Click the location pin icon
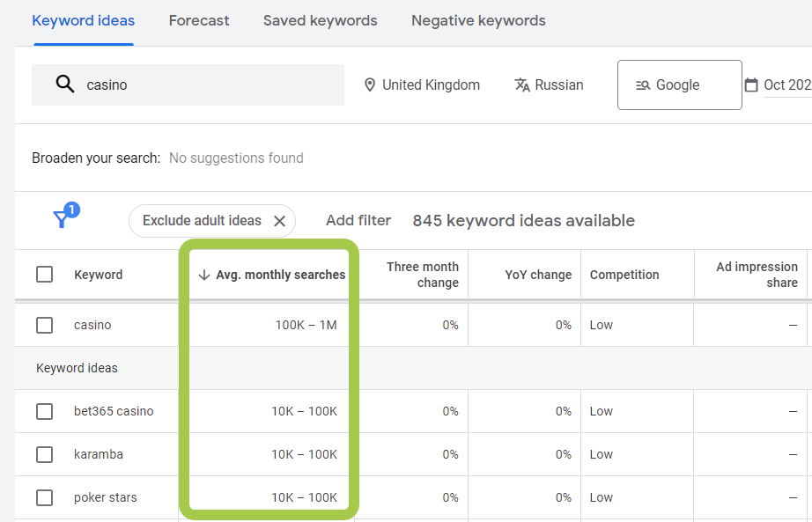Screen dimensions: 812x522 pos(370,85)
